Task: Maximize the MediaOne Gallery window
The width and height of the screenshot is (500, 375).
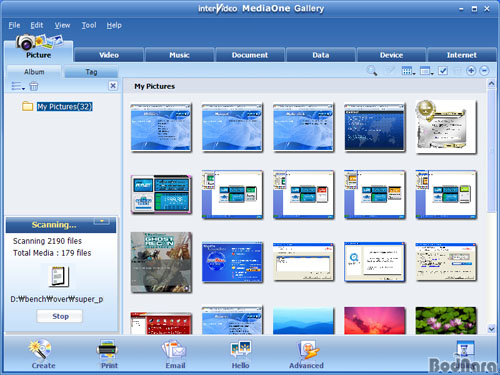Action: (474, 9)
